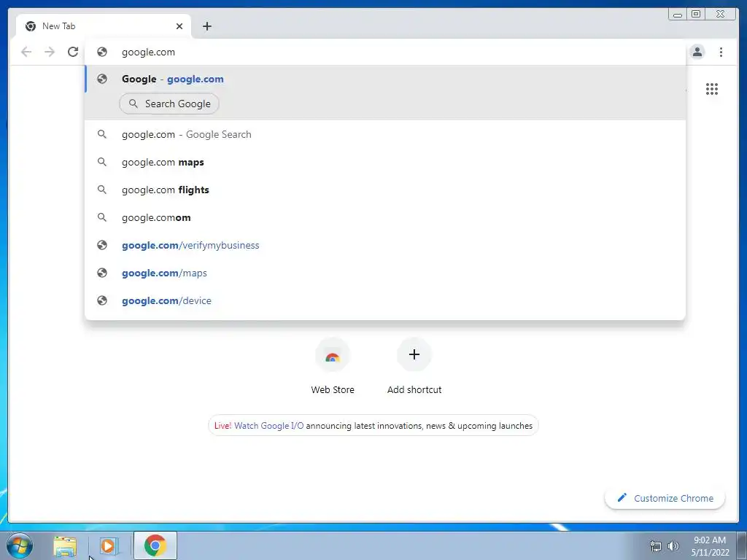Click the address bar containing google.com
Image resolution: width=747 pixels, height=560 pixels.
click(385, 52)
